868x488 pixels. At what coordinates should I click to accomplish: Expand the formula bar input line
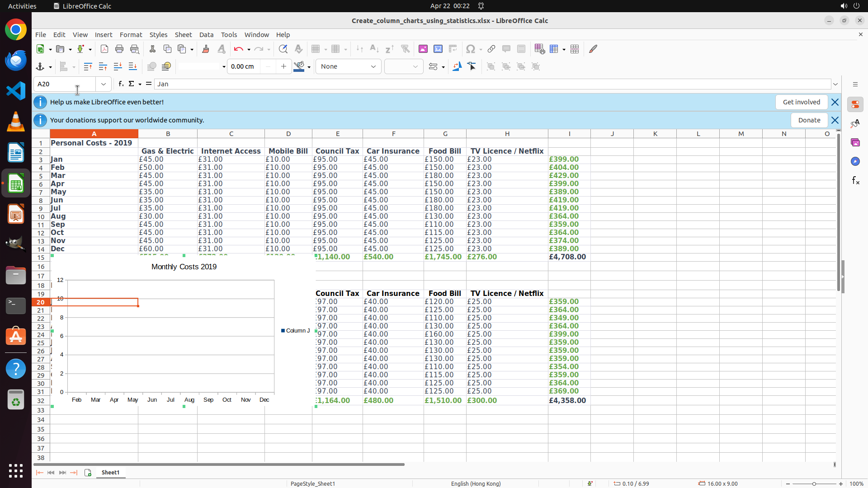tap(835, 84)
